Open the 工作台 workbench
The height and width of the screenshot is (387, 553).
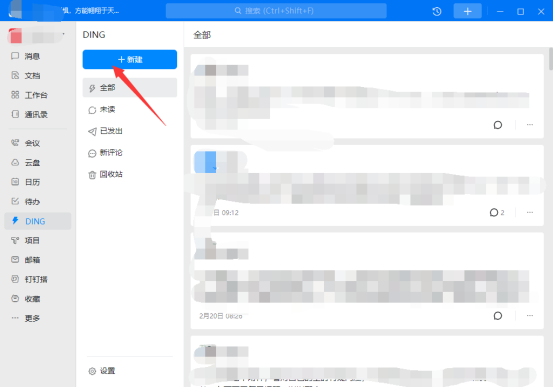(29, 95)
